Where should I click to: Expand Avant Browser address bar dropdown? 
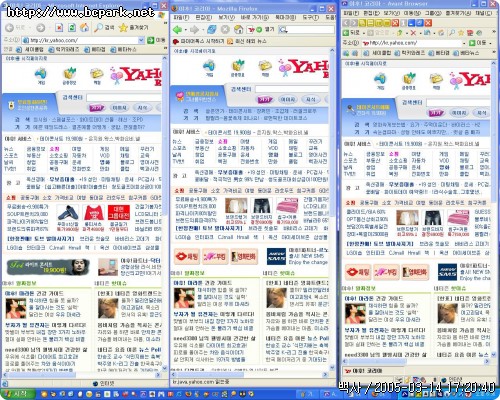(x=464, y=43)
